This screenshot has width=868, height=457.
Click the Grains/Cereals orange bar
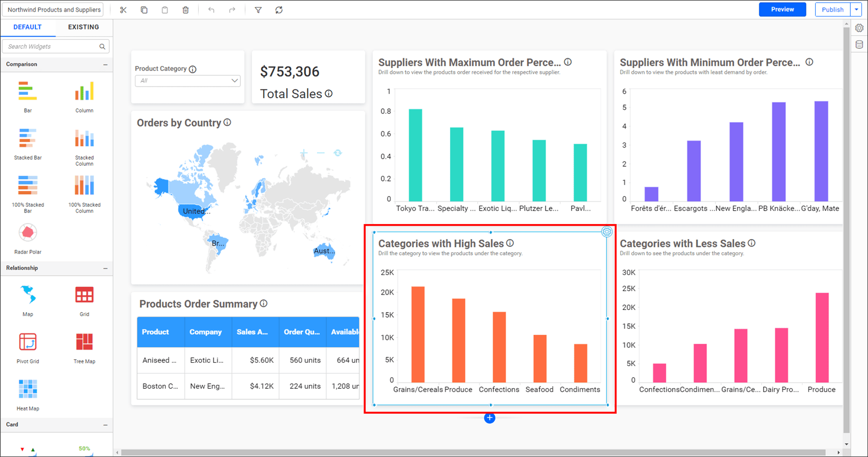(418, 334)
